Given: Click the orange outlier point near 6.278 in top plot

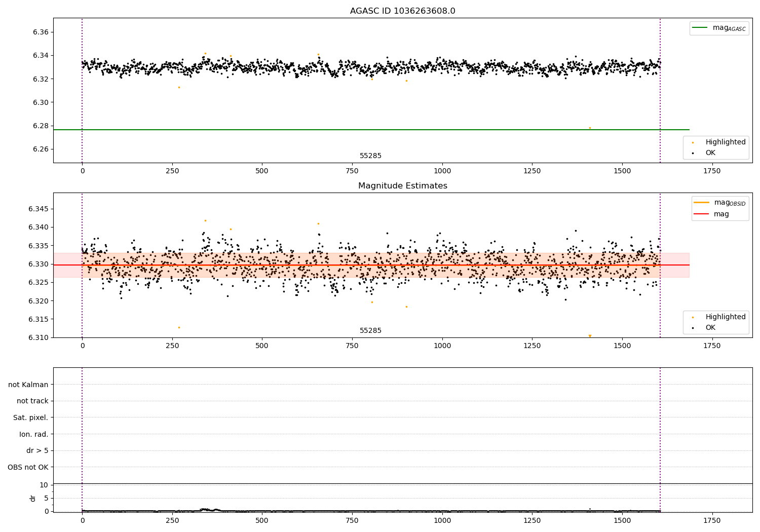Looking at the screenshot, I should pos(590,128).
